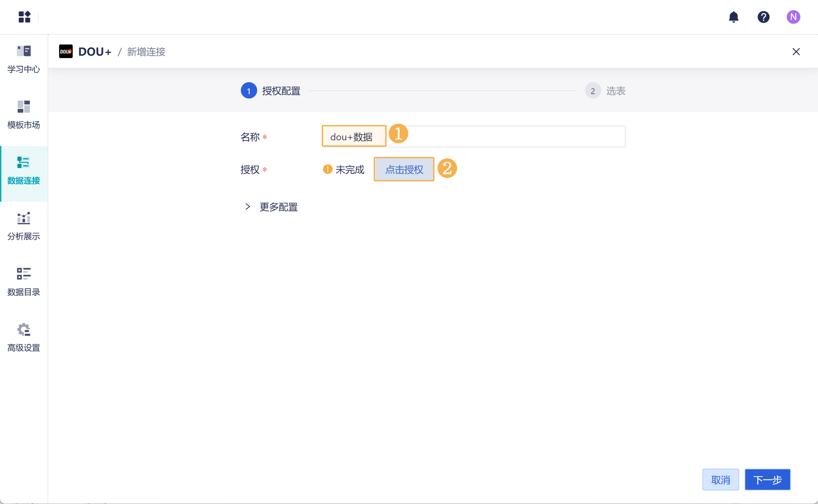Open the help question mark icon

coord(763,17)
